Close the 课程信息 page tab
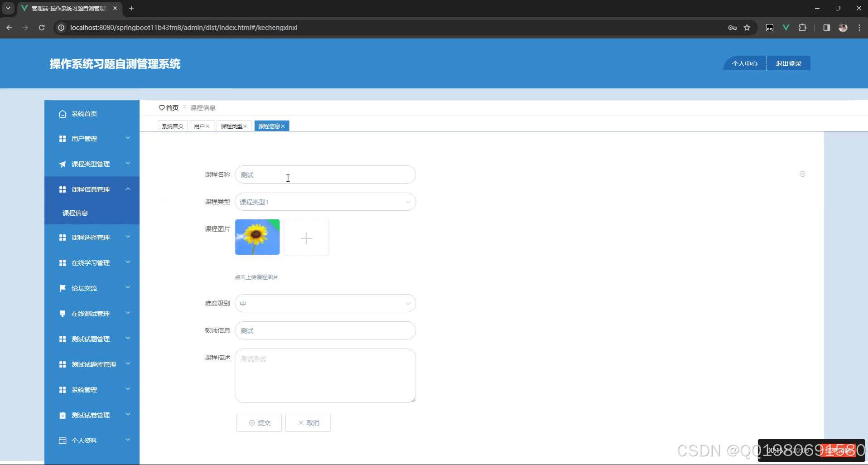 point(283,126)
